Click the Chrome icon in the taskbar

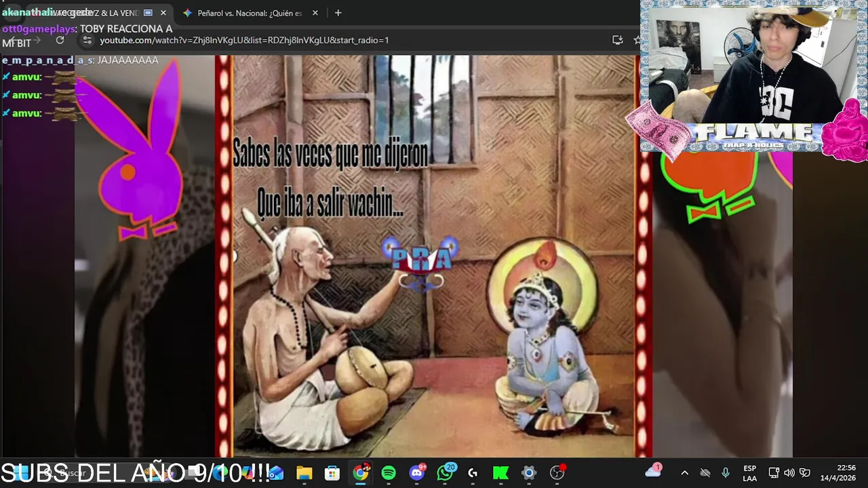(361, 473)
